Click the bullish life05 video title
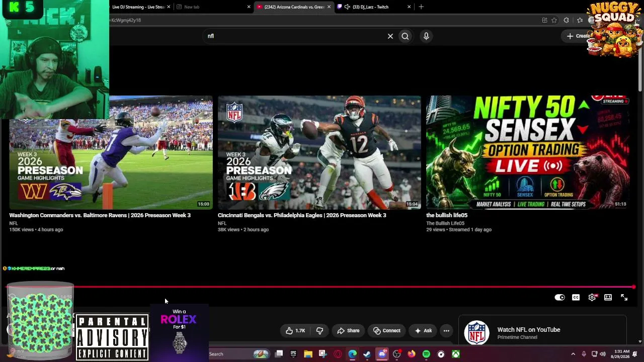 (x=447, y=215)
